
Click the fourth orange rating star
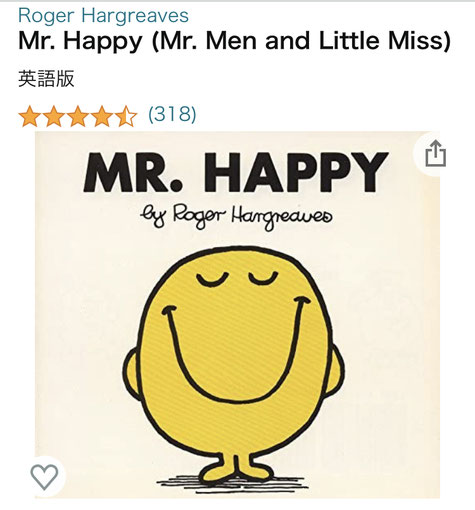(x=102, y=116)
